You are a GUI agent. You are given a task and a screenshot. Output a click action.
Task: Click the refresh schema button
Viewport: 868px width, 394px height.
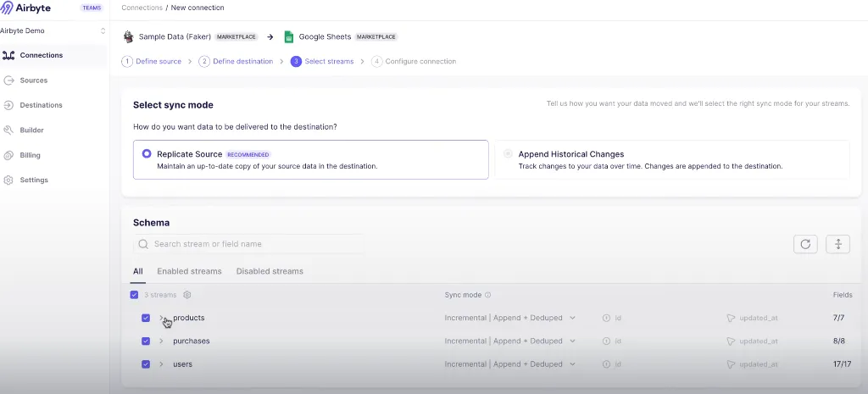coord(805,244)
